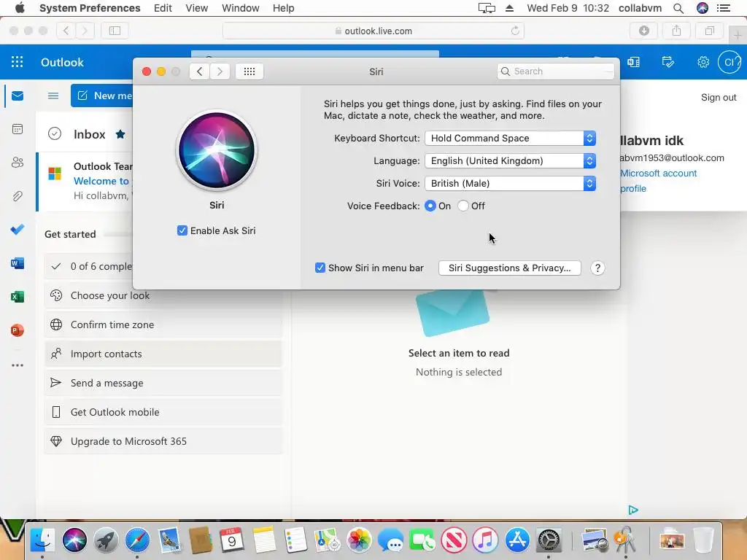Open Siri Language dropdown

pos(510,161)
